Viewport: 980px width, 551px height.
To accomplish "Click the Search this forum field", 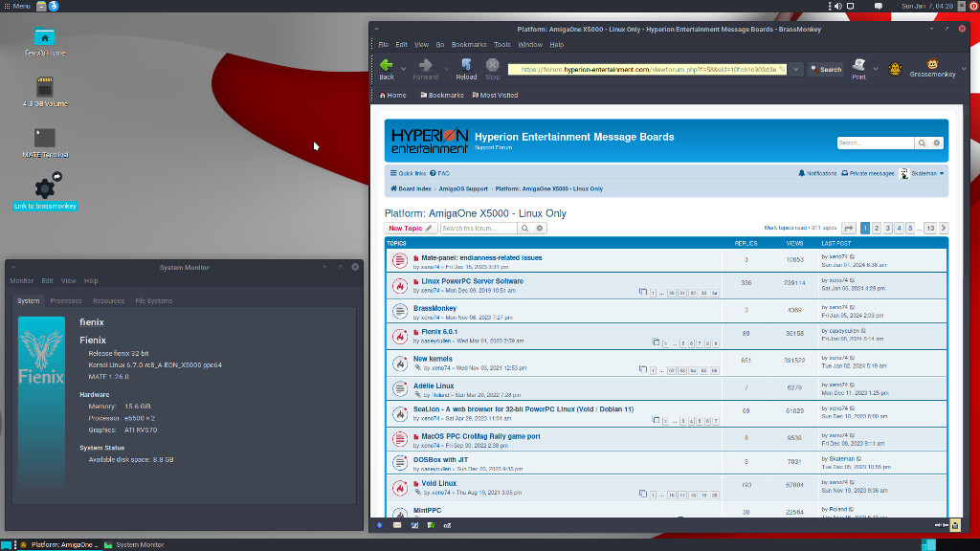I will tap(479, 228).
